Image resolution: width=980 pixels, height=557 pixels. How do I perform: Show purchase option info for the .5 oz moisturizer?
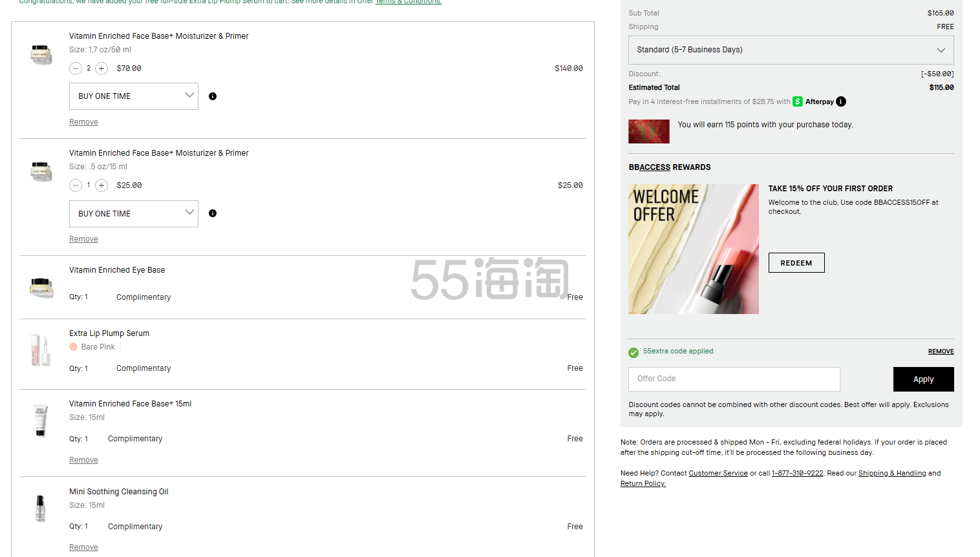click(213, 213)
